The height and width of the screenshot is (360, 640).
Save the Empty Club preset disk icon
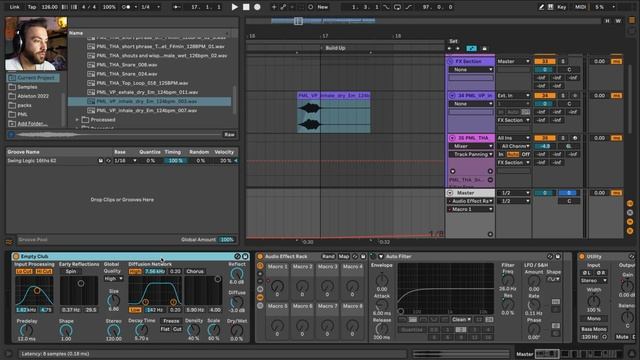coord(245,256)
